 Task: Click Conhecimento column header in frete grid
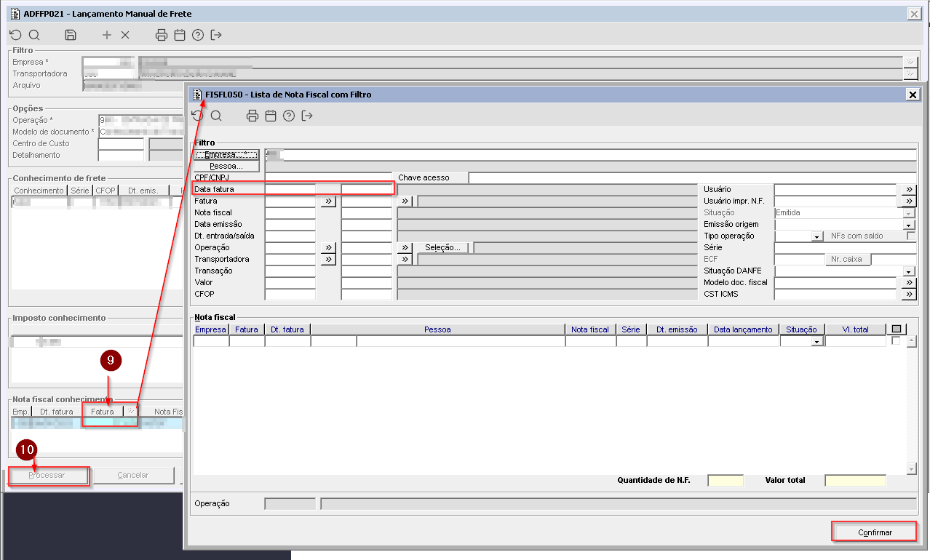[39, 191]
